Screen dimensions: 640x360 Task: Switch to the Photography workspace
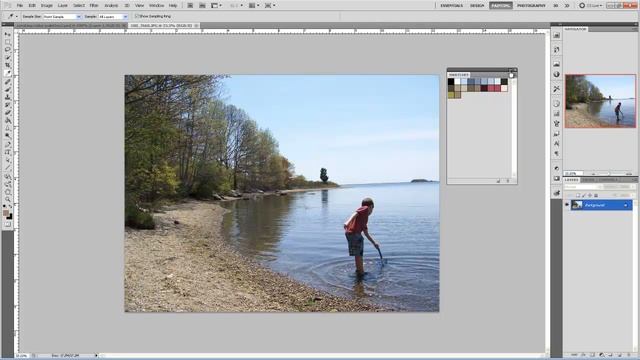(x=531, y=6)
